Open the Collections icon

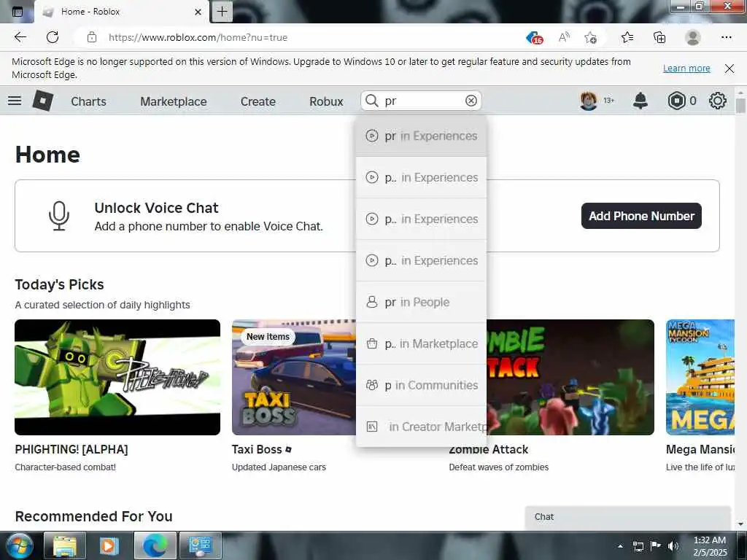click(659, 37)
